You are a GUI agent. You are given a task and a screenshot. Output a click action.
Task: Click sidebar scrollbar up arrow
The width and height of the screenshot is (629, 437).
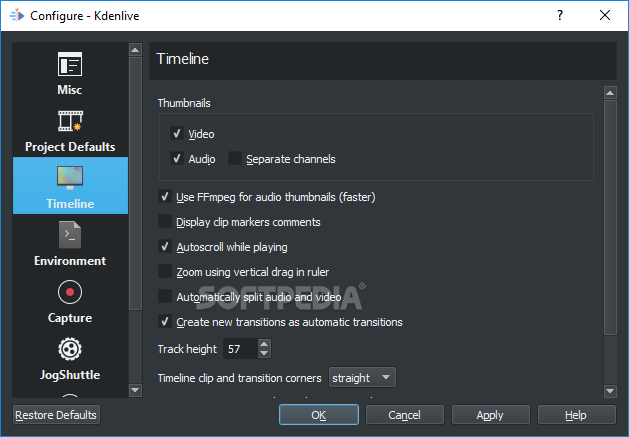coord(135,50)
